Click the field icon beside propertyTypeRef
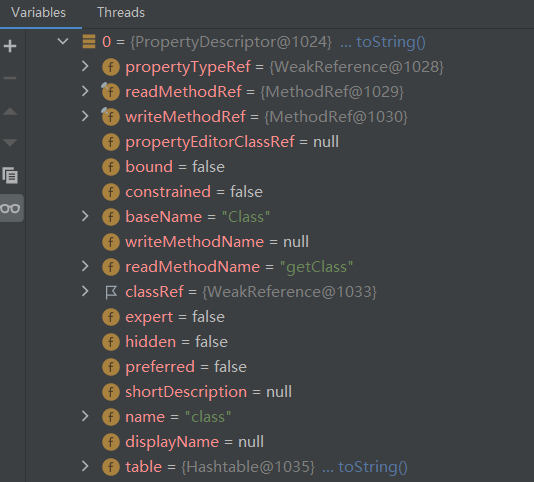534x482 pixels. click(111, 67)
